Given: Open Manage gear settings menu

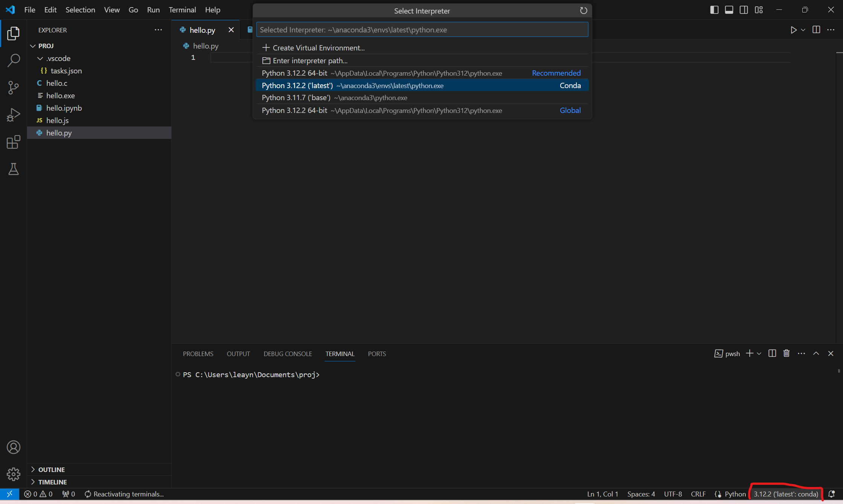Looking at the screenshot, I should [14, 474].
